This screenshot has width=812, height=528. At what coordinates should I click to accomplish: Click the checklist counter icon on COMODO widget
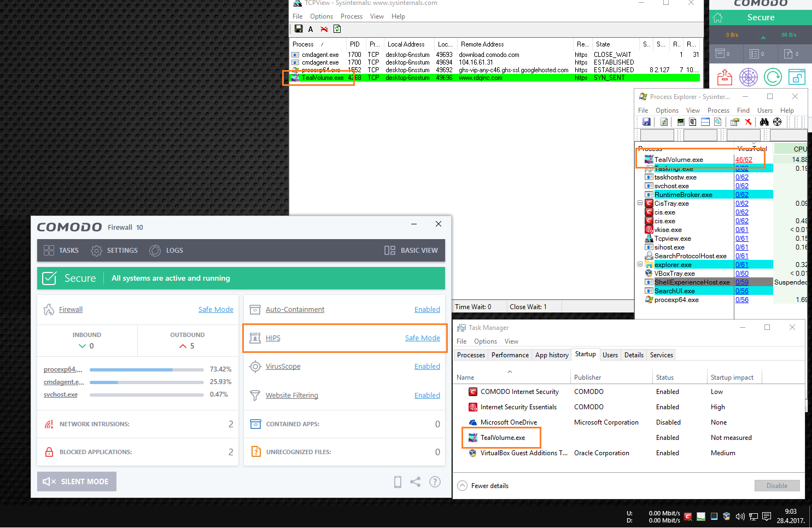[x=757, y=54]
